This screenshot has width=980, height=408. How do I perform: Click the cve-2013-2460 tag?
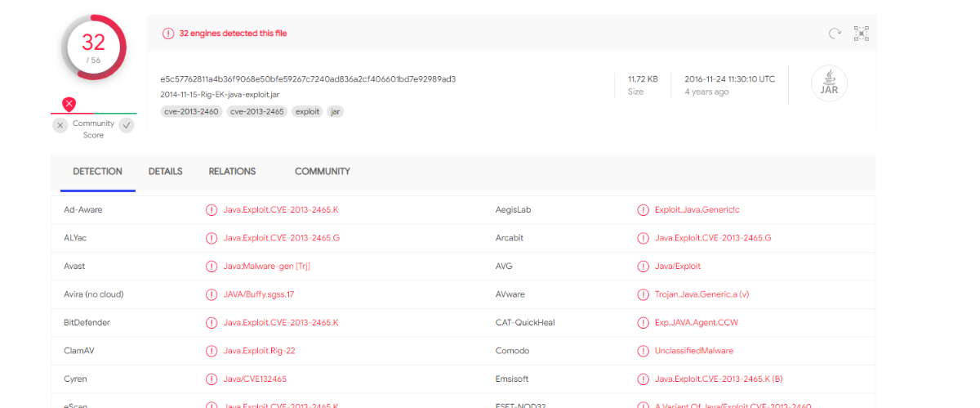[191, 111]
